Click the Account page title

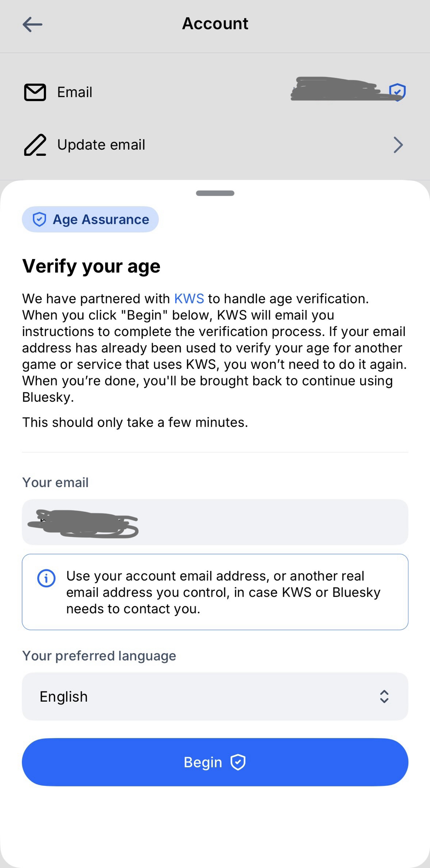[215, 23]
